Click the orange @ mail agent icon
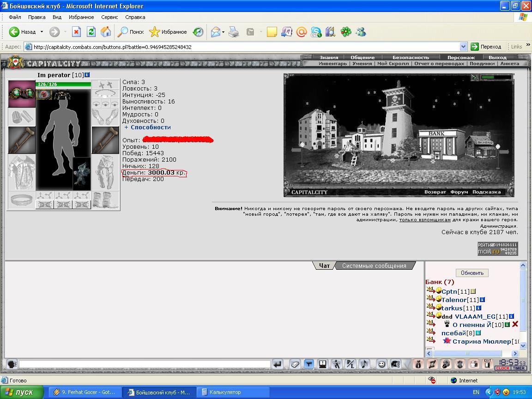532x399 pixels. click(301, 32)
